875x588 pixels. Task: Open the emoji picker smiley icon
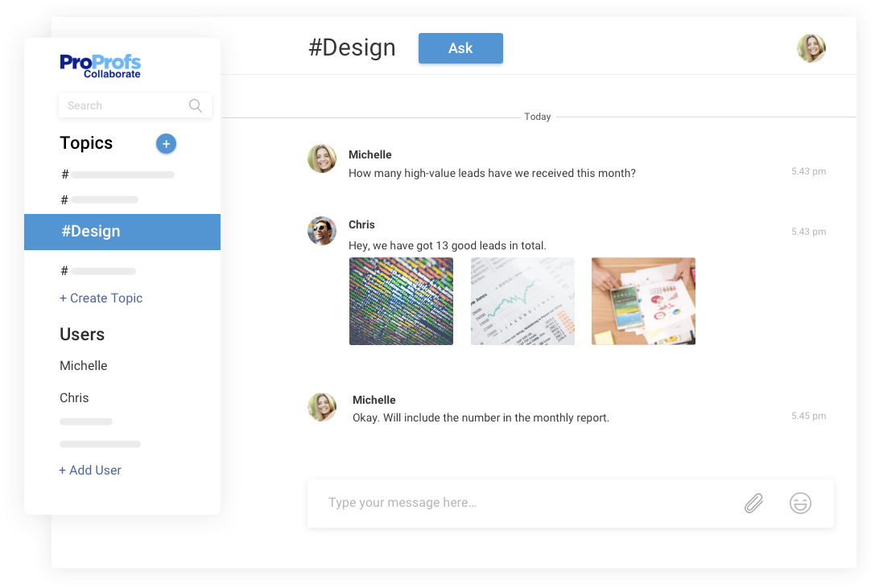tap(800, 504)
